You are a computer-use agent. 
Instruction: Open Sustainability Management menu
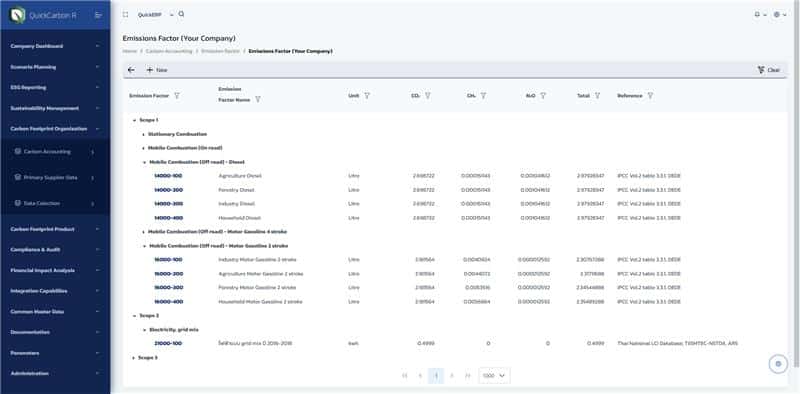[55, 108]
